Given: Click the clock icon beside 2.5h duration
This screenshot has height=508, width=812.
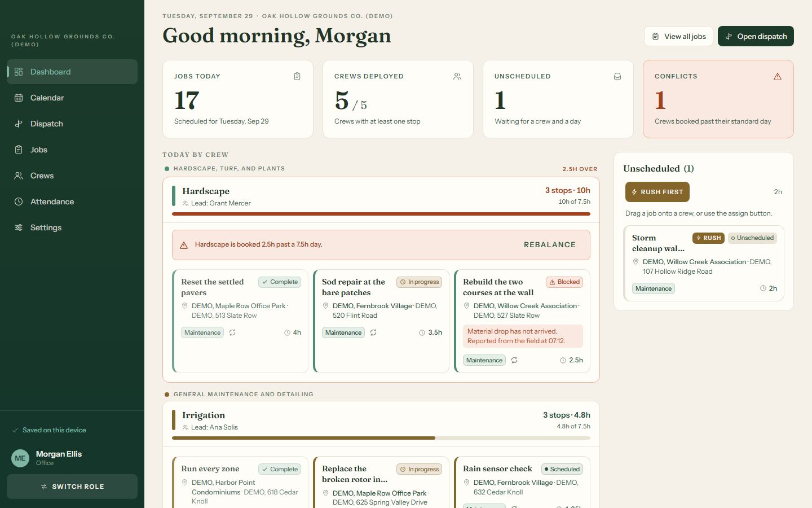Looking at the screenshot, I should click(563, 361).
